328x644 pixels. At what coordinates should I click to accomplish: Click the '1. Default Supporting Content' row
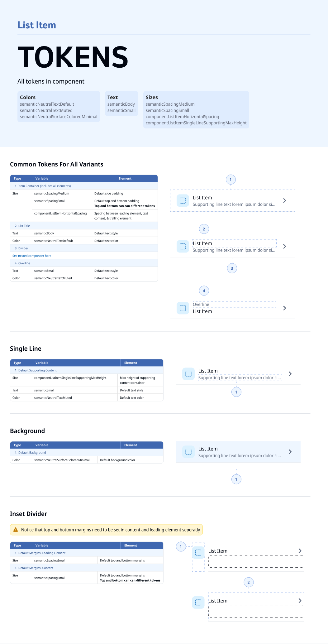(87, 370)
